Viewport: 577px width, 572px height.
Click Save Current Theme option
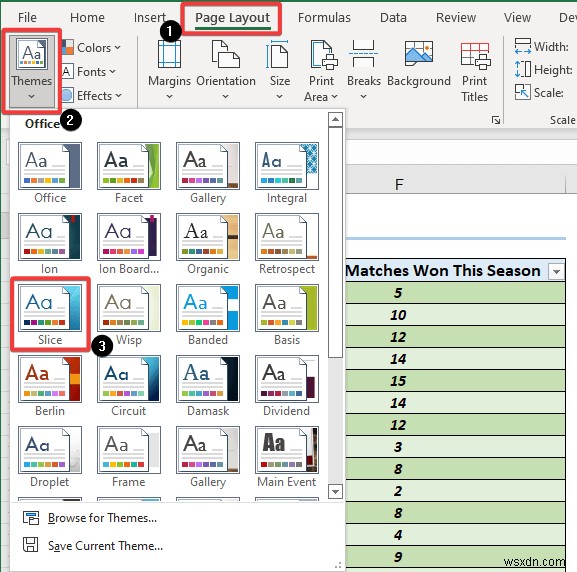(93, 545)
